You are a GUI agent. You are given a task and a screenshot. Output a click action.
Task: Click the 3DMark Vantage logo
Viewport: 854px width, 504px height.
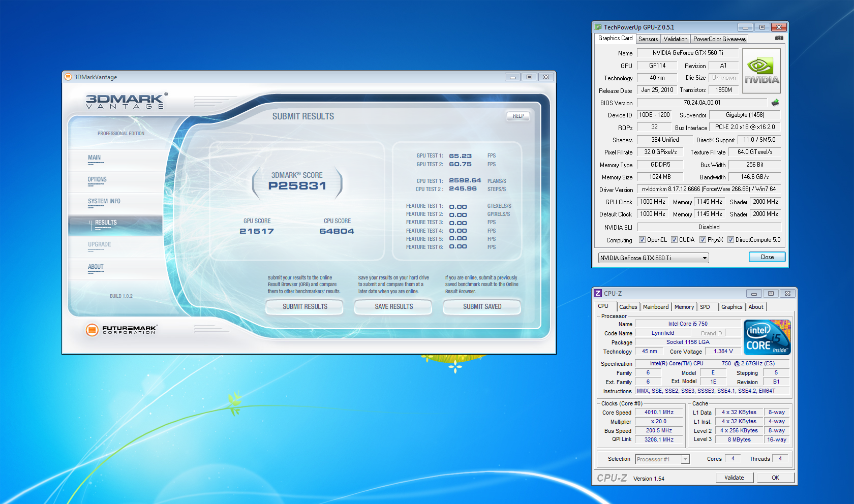coord(126,101)
